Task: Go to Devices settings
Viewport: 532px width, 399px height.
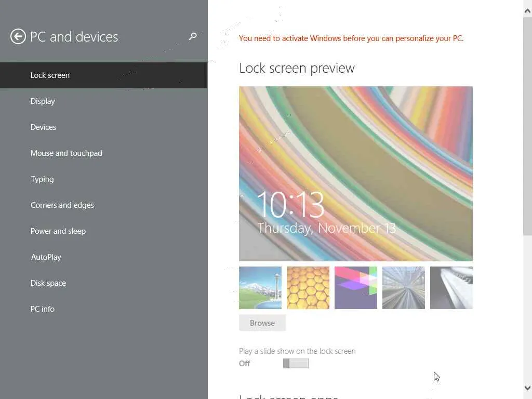Action: (43, 127)
